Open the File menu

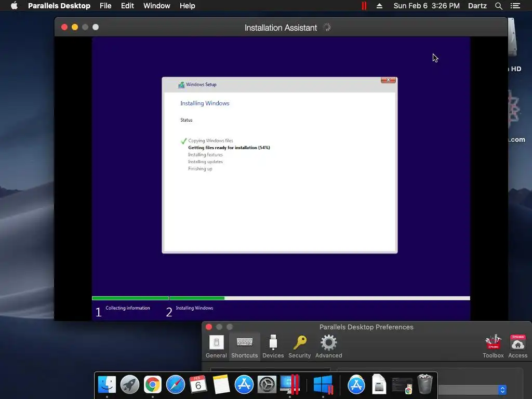click(105, 6)
